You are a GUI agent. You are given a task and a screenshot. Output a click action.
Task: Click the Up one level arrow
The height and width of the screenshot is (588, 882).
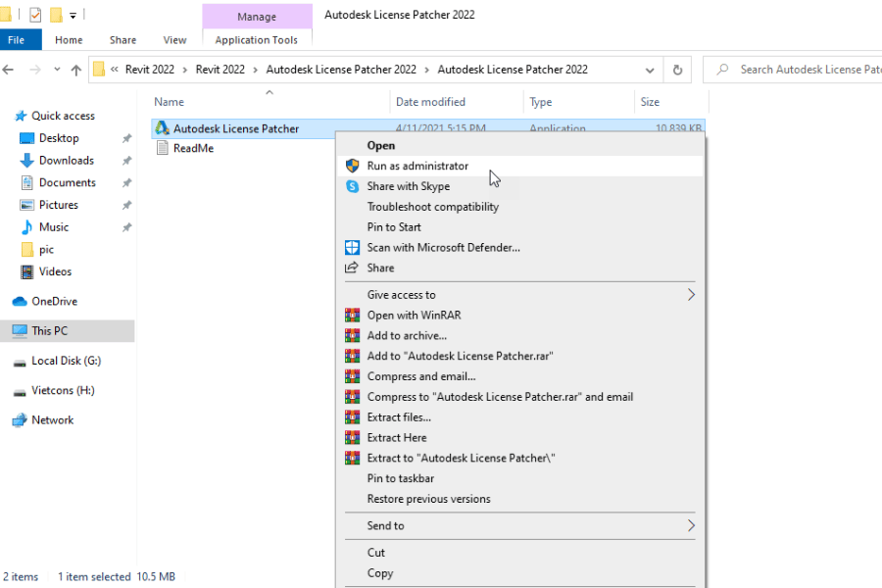[x=75, y=70]
